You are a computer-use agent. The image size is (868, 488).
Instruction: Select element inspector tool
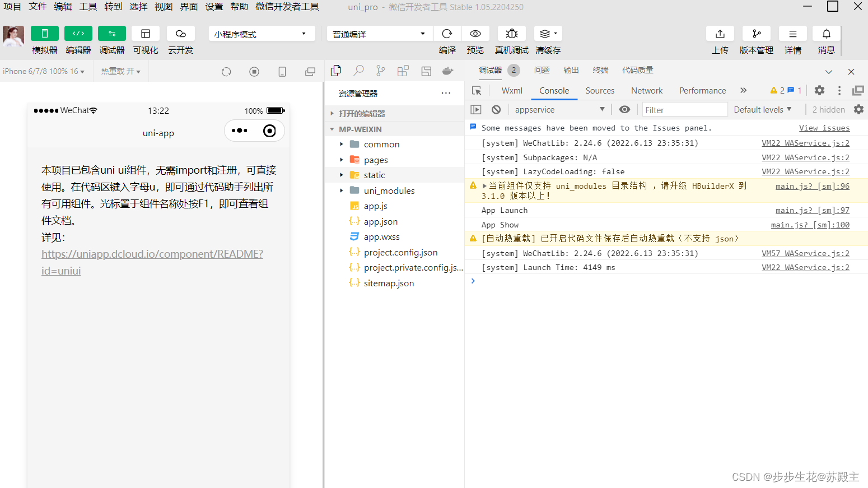pyautogui.click(x=477, y=90)
